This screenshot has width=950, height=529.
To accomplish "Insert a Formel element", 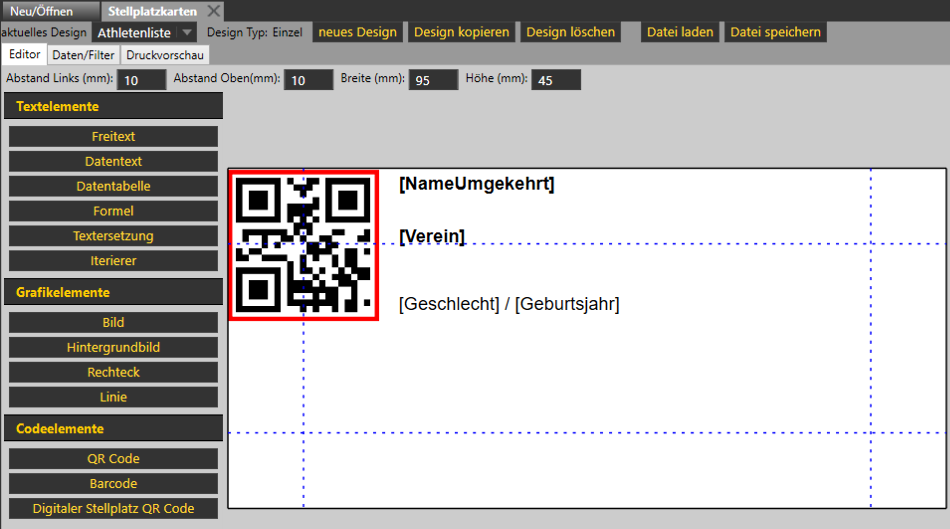I will [x=113, y=211].
